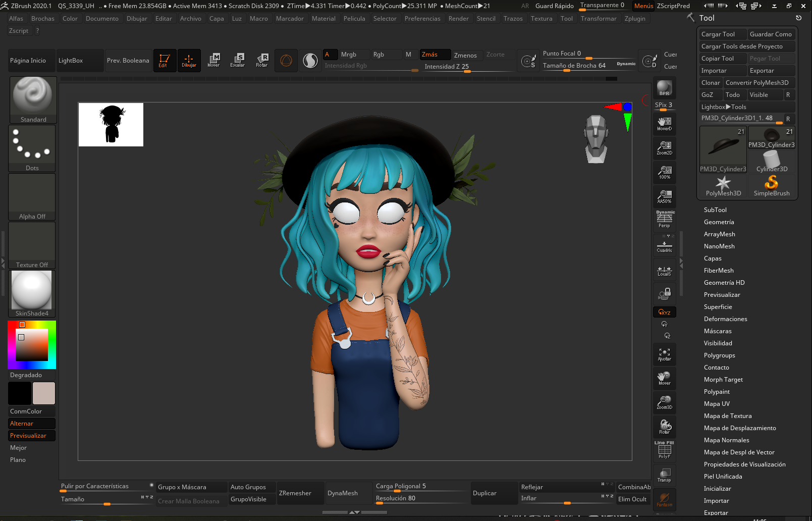The height and width of the screenshot is (521, 812).
Task: Enable the Zmenos sculpt mode
Action: tap(465, 55)
